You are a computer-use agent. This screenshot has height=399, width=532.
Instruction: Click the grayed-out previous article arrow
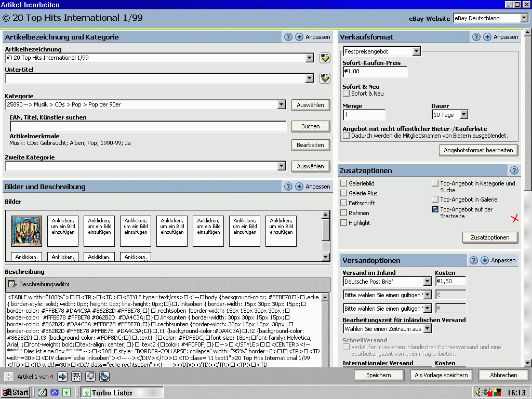click(9, 376)
